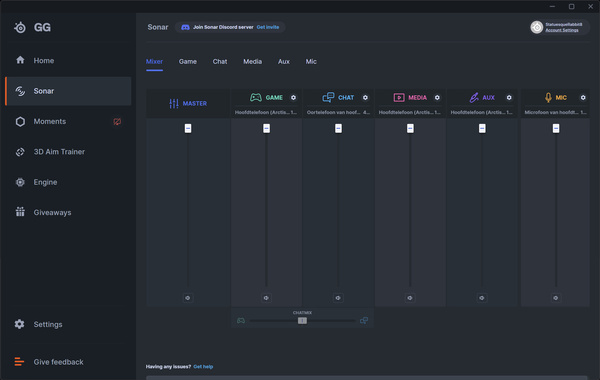Click the Mic volume slider handle
Image resolution: width=600 pixels, height=380 pixels.
pyautogui.click(x=556, y=128)
